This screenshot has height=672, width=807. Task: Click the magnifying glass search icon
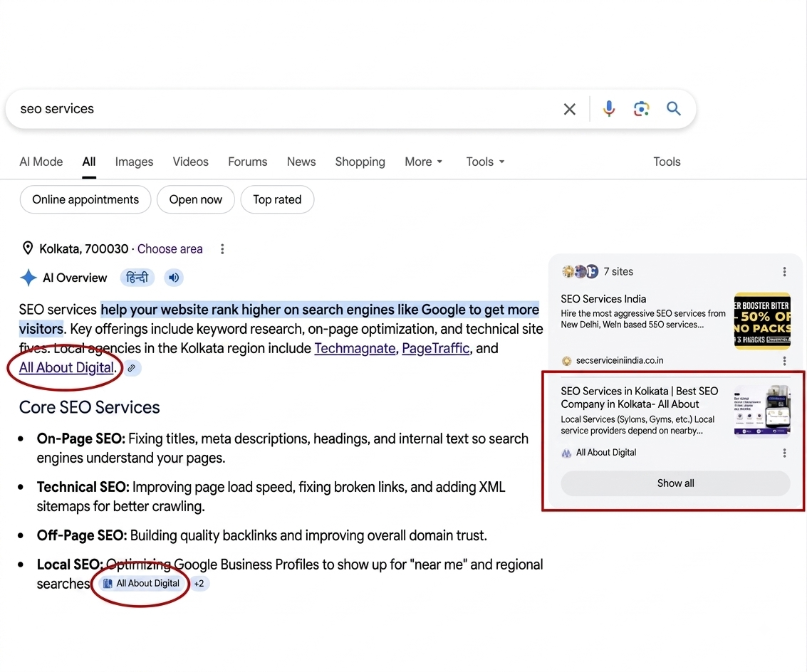coord(674,109)
